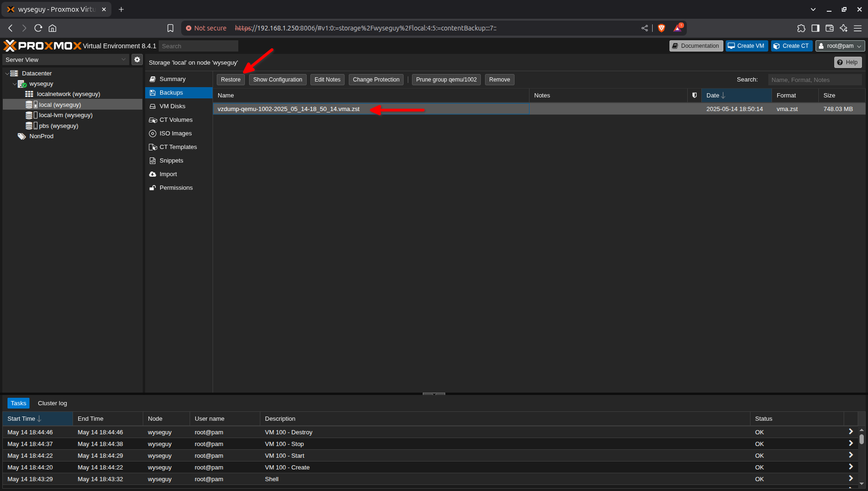Sort tasks by Start Time
The width and height of the screenshot is (868, 491).
coord(38,418)
